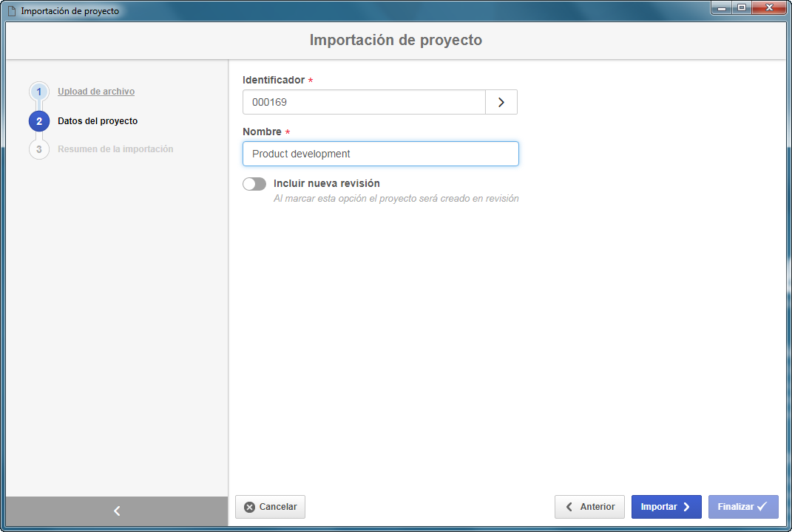Viewport: 792px width, 532px height.
Task: Click step 2 circle icon
Action: 39,121
